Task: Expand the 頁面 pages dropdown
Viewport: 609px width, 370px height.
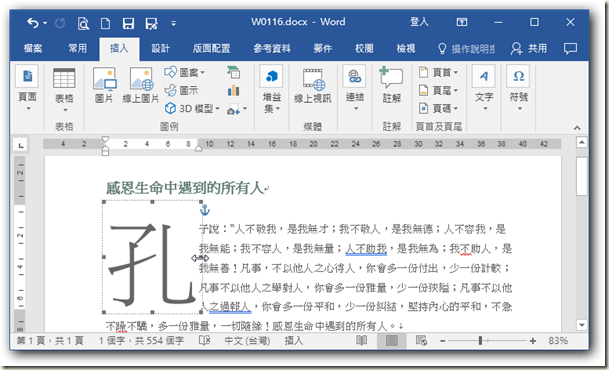Action: [x=27, y=89]
